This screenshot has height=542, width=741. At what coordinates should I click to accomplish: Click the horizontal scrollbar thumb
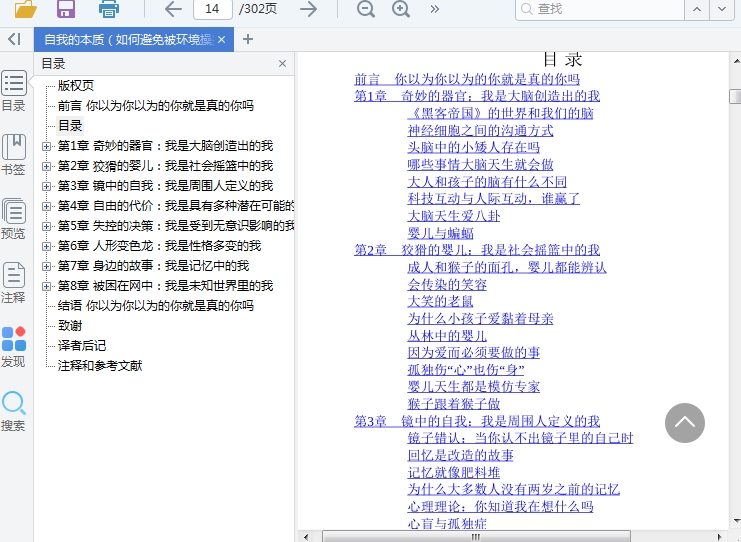(x=476, y=537)
